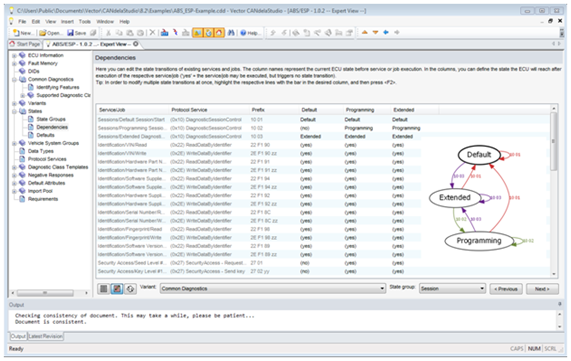Expand the Negative Responses tree node
Screen dimensions: 571x361
click(x=14, y=175)
